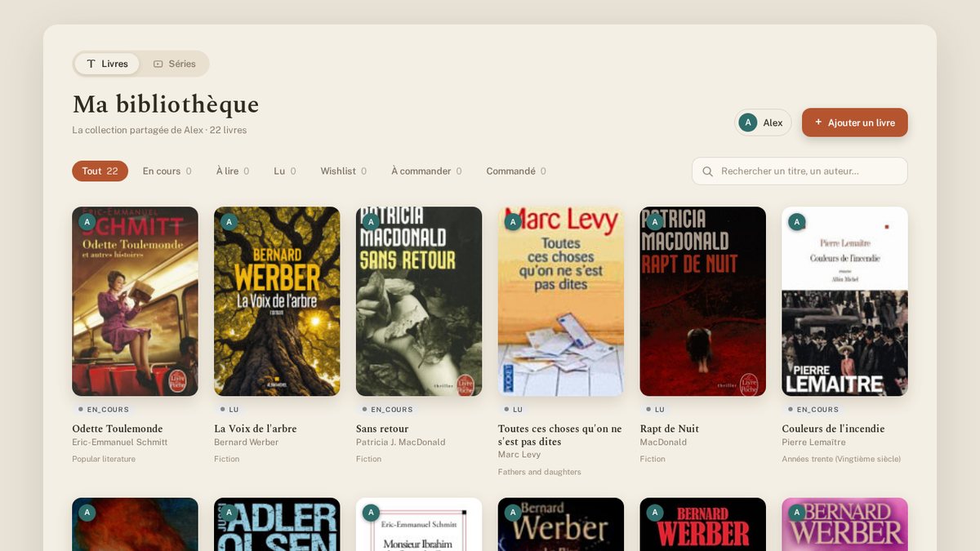Click the Couleurs de l'incendie title text
Viewport: 980px width, 551px height.
click(x=833, y=429)
